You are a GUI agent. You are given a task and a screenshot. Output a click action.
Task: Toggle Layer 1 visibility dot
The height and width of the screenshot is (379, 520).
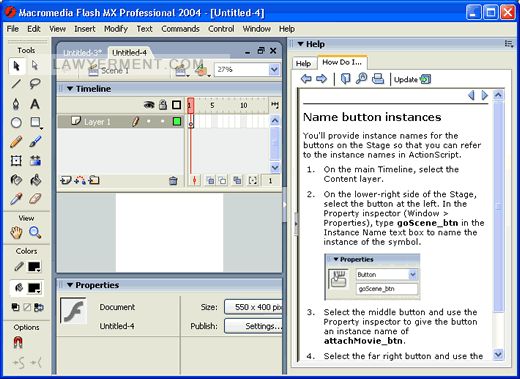pos(149,121)
